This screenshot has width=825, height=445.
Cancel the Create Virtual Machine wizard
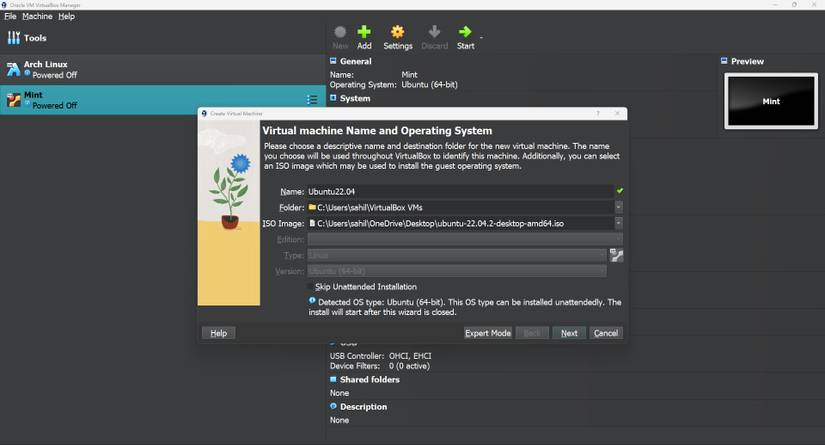tap(606, 333)
